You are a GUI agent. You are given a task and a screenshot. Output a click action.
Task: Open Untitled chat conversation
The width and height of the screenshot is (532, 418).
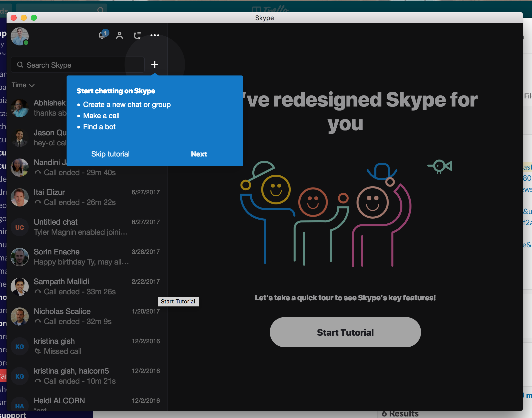(87, 227)
